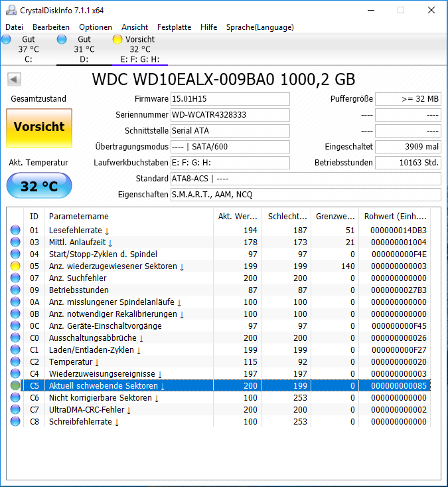
Task: Click the Eingeschaltet field 3909 mal
Action: [x=408, y=147]
